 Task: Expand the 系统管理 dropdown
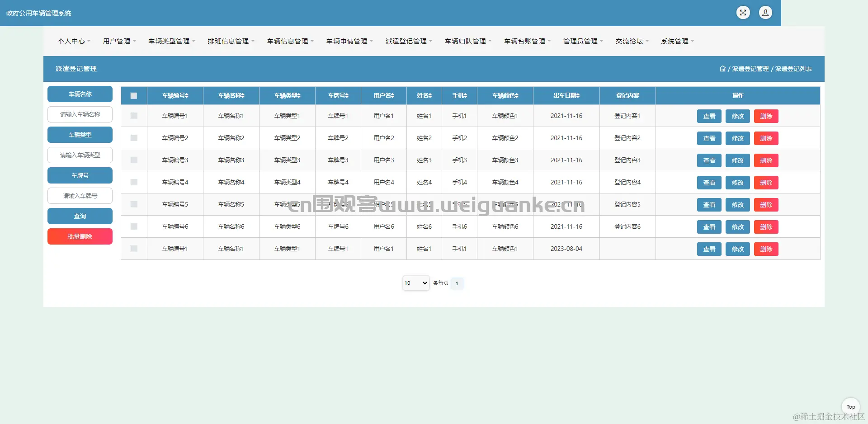pyautogui.click(x=677, y=41)
